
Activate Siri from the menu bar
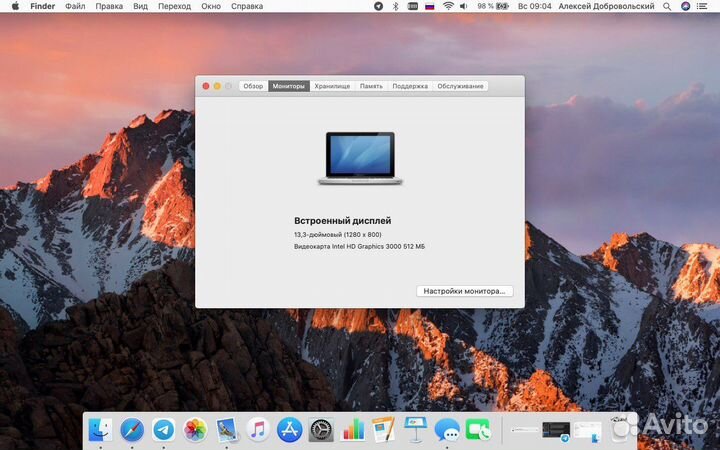tap(685, 6)
